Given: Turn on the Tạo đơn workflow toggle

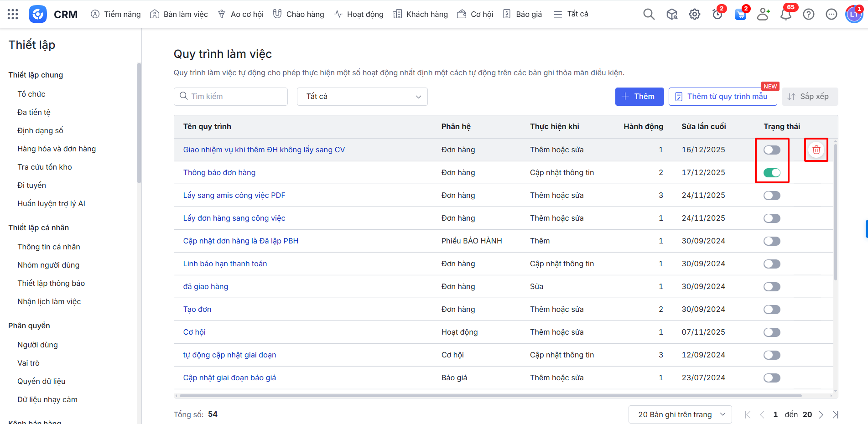Looking at the screenshot, I should click(772, 309).
